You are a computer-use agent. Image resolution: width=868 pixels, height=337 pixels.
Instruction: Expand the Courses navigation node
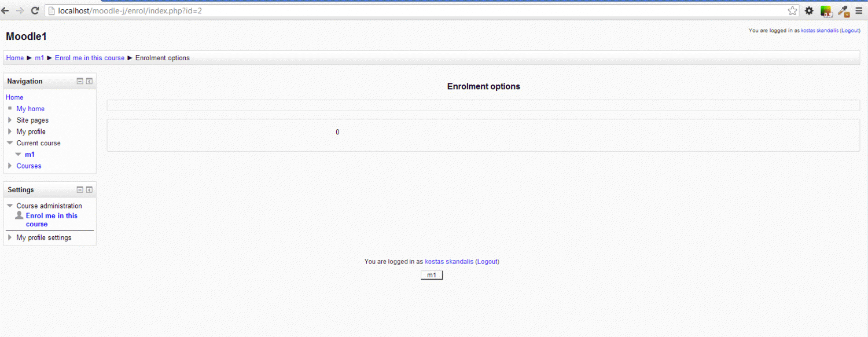coord(10,166)
